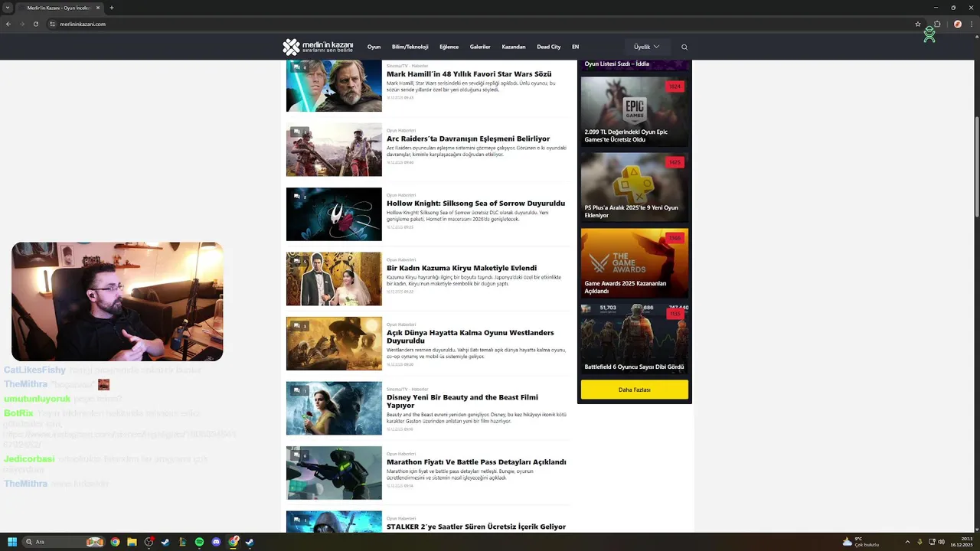Screen dimensions: 980x551
Task: Open Chrome from the taskbar
Action: click(x=115, y=542)
